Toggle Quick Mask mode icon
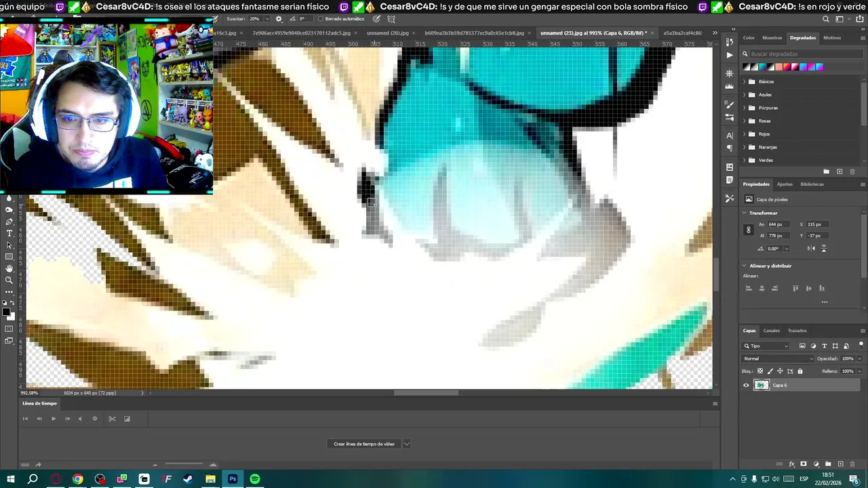The height and width of the screenshot is (488, 868). point(9,328)
